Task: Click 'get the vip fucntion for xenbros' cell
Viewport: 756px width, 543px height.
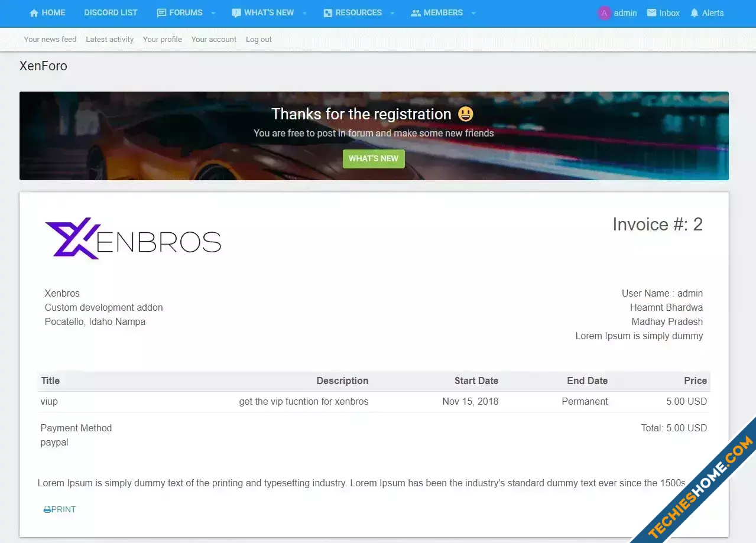Action: pos(304,402)
